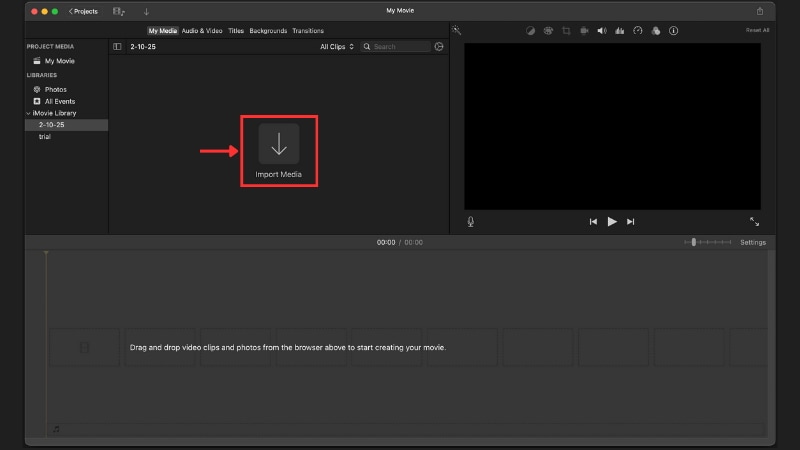Toggle the libraries sidebar
Image resolution: width=800 pixels, height=450 pixels.
(x=117, y=46)
